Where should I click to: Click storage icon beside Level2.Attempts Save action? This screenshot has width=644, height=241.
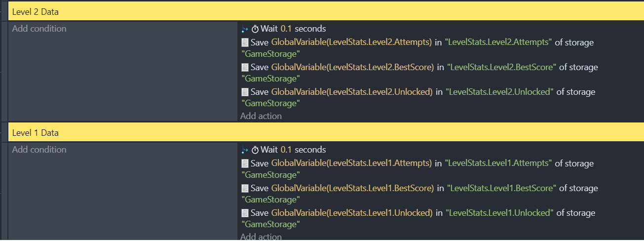(245, 42)
